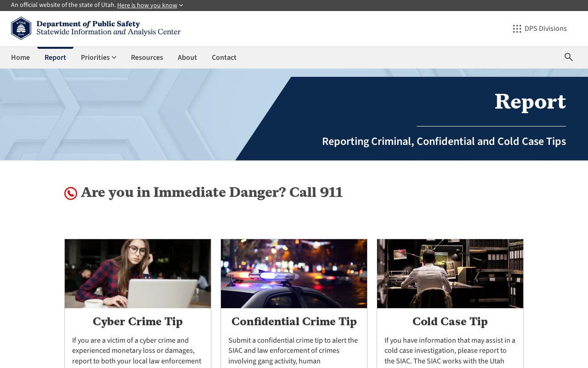Image resolution: width=588 pixels, height=368 pixels.
Task: Click the woman-with-laptop cyber crime image
Action: (138, 274)
